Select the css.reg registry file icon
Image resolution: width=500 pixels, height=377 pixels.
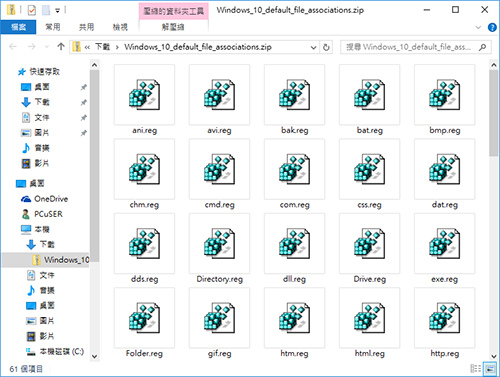369,169
